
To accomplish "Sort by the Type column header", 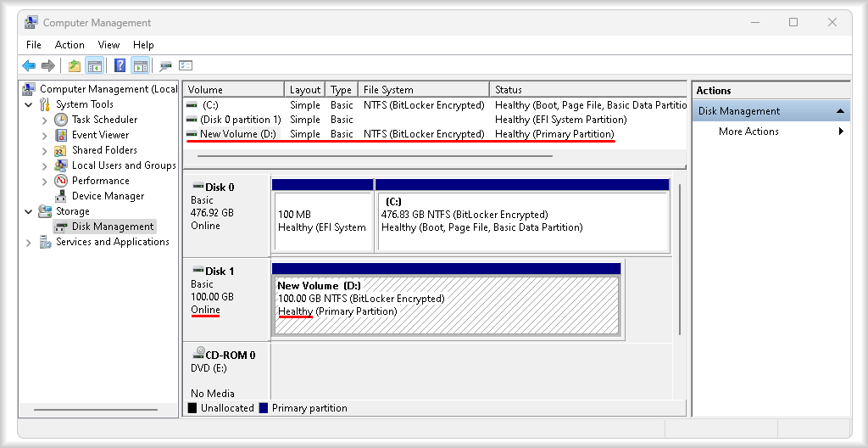I will click(341, 89).
